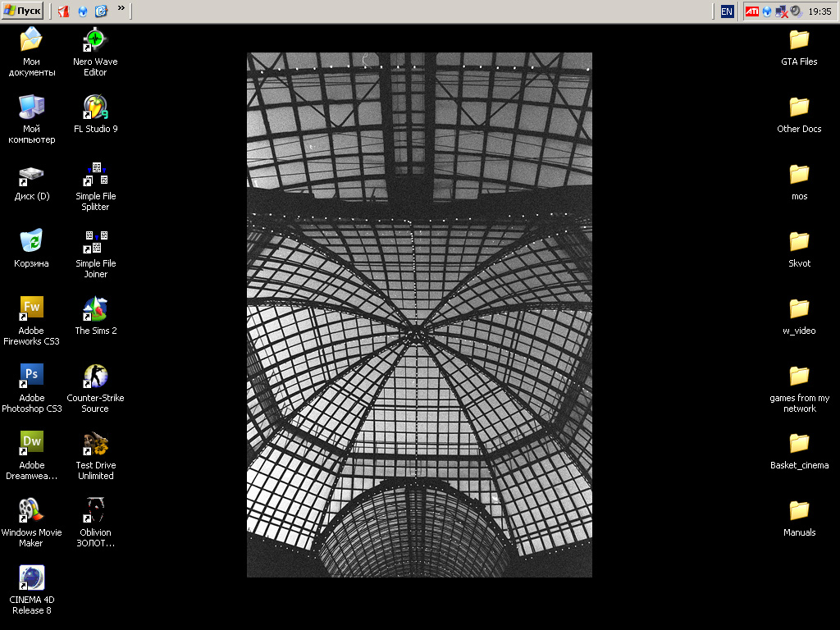Select Windows Movie Maker shortcut
Image resolution: width=840 pixels, height=630 pixels.
31,523
